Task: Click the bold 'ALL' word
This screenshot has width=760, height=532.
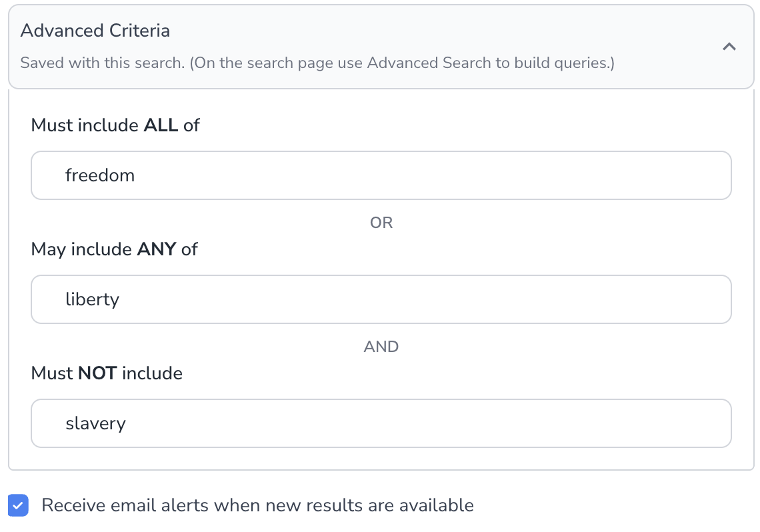Action: (161, 125)
